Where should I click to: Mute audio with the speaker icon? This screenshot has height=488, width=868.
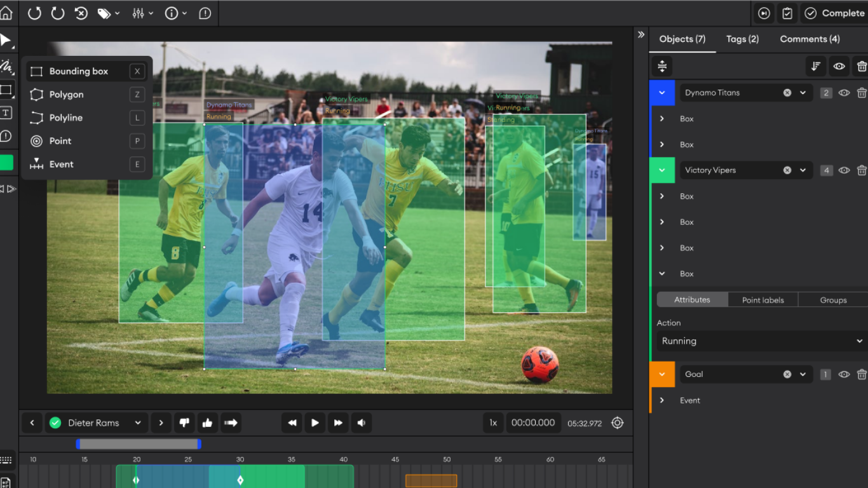(x=362, y=423)
